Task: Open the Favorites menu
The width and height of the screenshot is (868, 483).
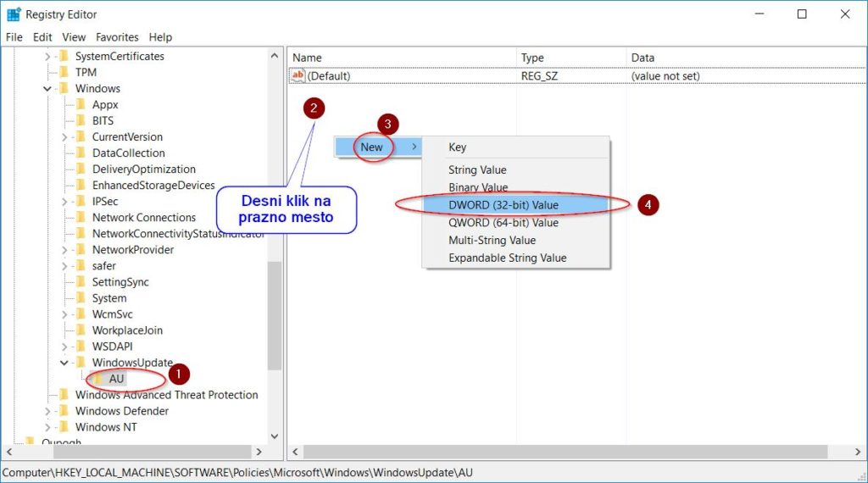Action: click(x=117, y=37)
